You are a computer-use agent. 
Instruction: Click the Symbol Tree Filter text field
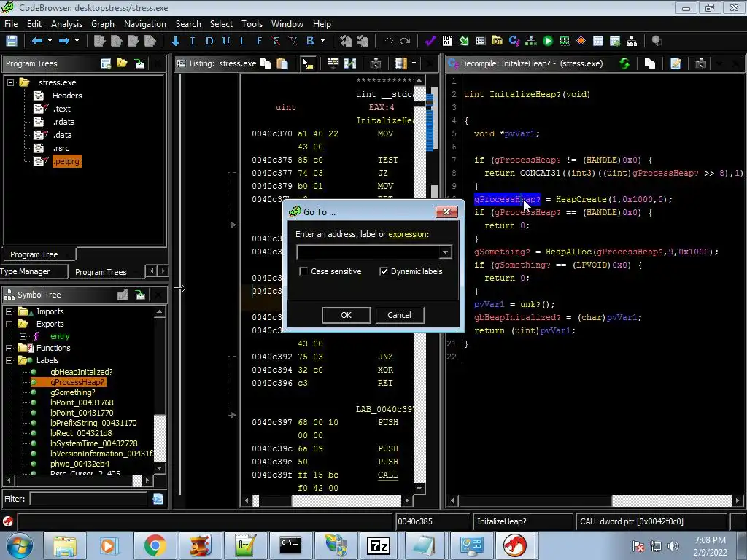coord(88,499)
